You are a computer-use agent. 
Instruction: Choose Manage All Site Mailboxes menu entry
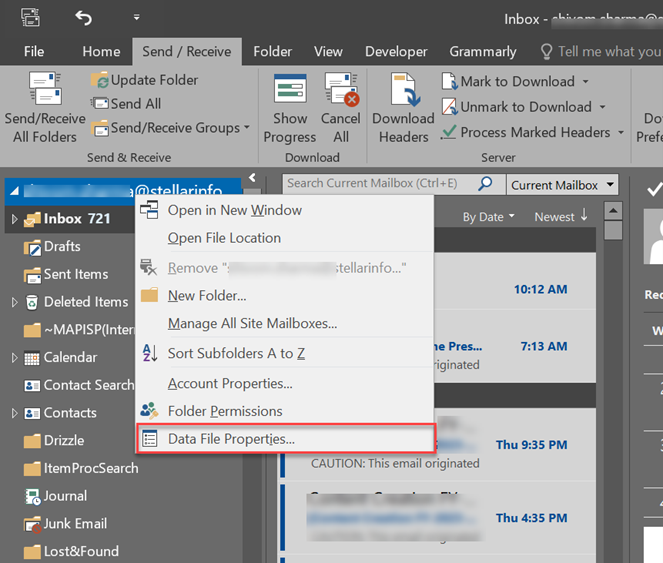coord(285,323)
